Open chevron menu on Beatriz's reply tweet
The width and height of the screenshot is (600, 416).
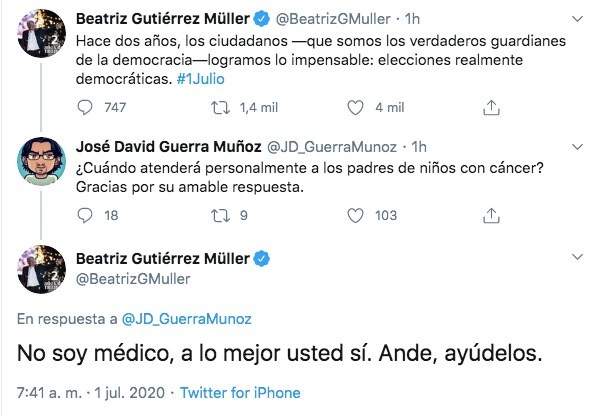pos(577,257)
